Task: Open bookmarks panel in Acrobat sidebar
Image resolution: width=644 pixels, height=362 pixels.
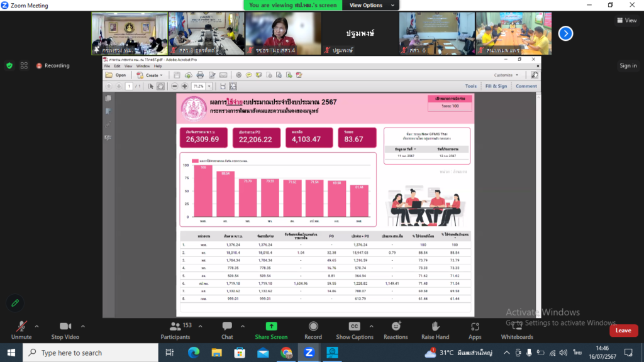Action: coord(108,111)
